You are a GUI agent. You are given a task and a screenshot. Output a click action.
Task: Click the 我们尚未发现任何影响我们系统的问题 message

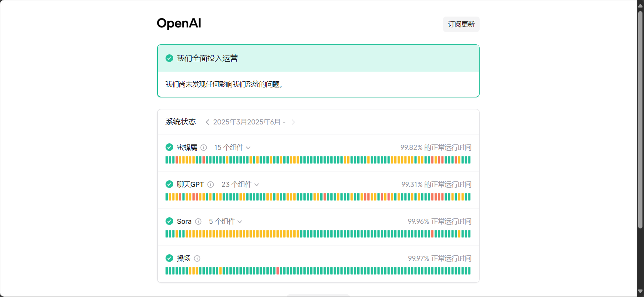(x=224, y=84)
